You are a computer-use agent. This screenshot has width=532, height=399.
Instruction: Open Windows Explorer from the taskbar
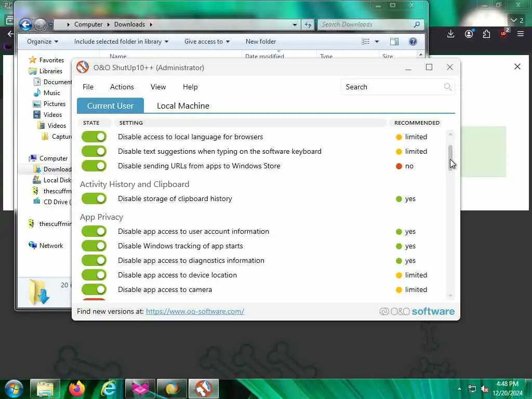pyautogui.click(x=45, y=389)
